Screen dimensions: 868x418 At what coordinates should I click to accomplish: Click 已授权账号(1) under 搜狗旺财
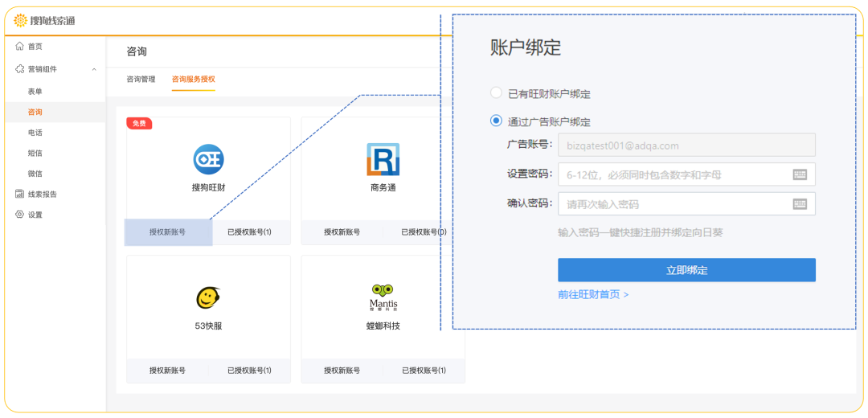250,232
